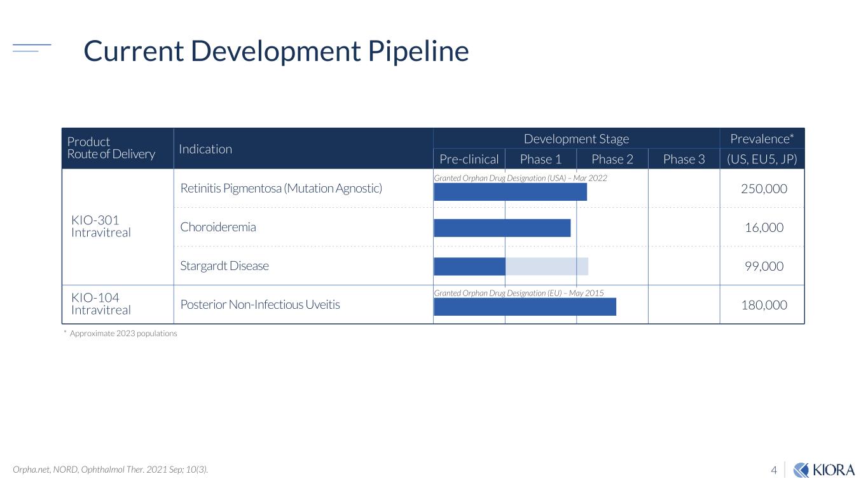Viewport: 868px width, 488px height.
Task: Click the Pre-clinical column header
Action: 469,159
